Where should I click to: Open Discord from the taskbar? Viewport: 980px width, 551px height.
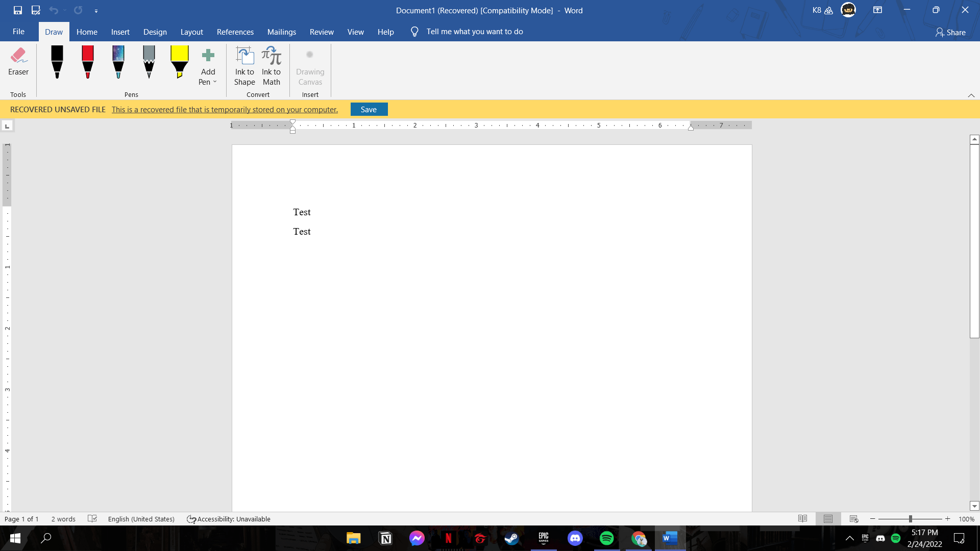click(575, 538)
